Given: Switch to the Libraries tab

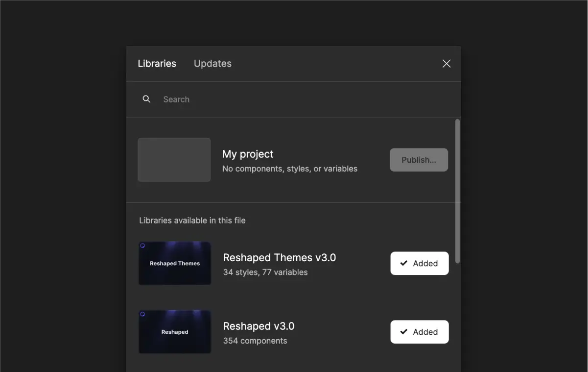Looking at the screenshot, I should coord(157,64).
